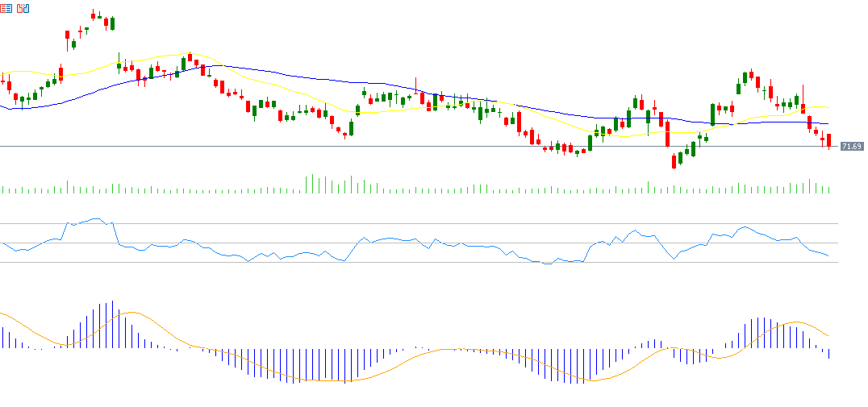Click the red-blue trading panel icon

point(23,8)
